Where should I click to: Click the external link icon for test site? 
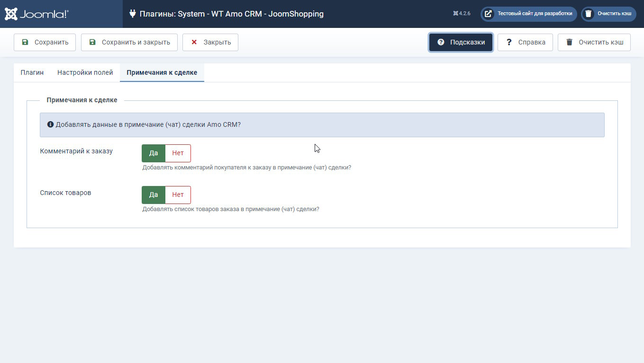point(488,14)
